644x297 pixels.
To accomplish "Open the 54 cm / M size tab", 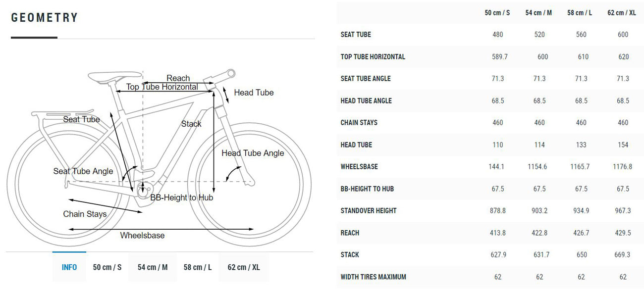I will (153, 267).
